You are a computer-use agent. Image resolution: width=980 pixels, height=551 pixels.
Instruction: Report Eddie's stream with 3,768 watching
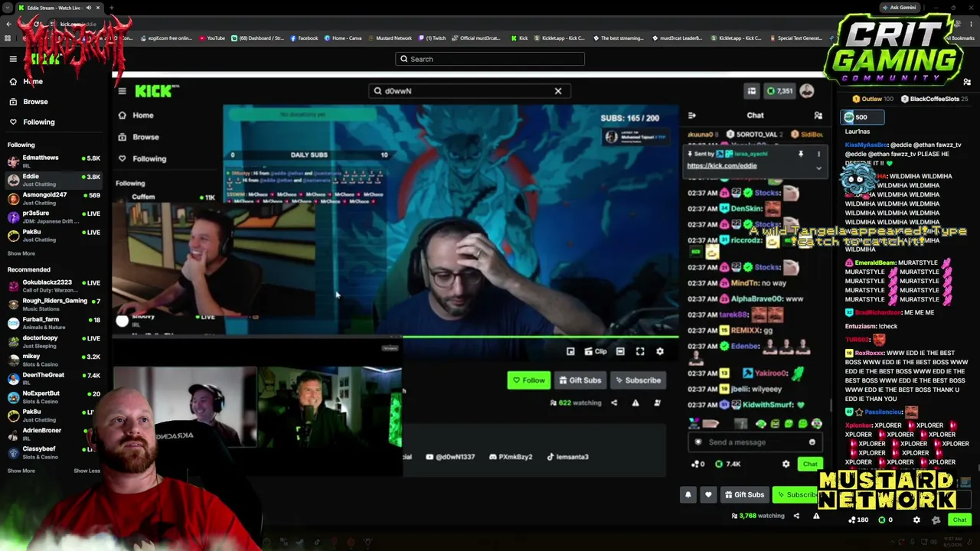(816, 516)
